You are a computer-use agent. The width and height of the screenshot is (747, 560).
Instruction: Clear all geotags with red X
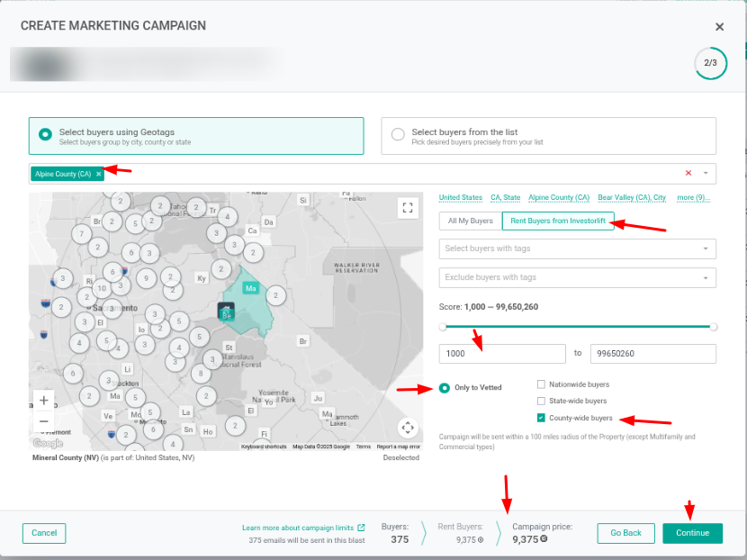coord(688,173)
